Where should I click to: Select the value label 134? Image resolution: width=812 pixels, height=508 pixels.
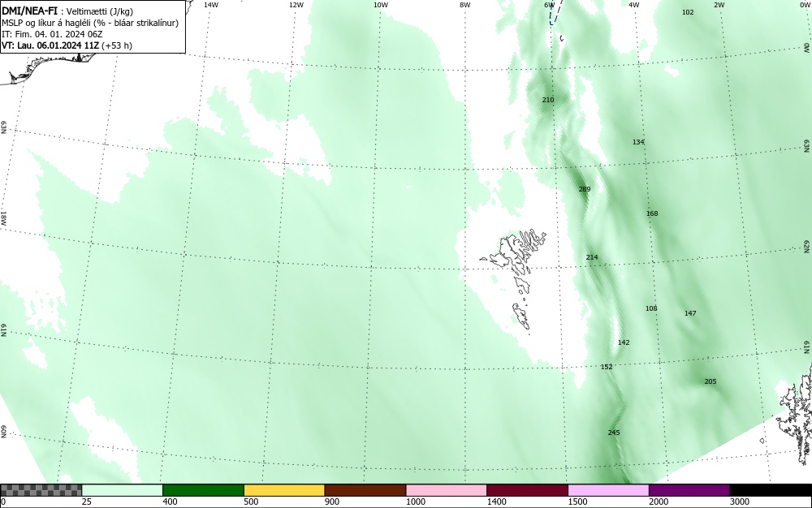tap(638, 142)
